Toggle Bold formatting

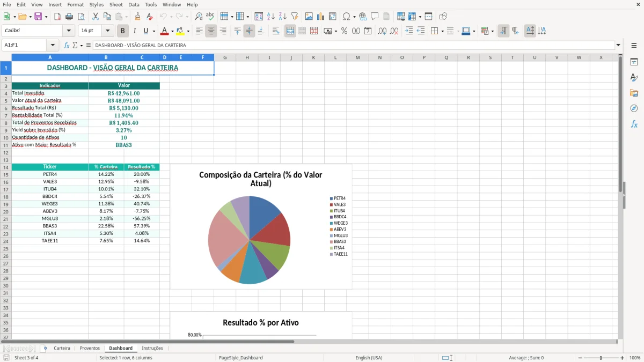[x=123, y=31]
